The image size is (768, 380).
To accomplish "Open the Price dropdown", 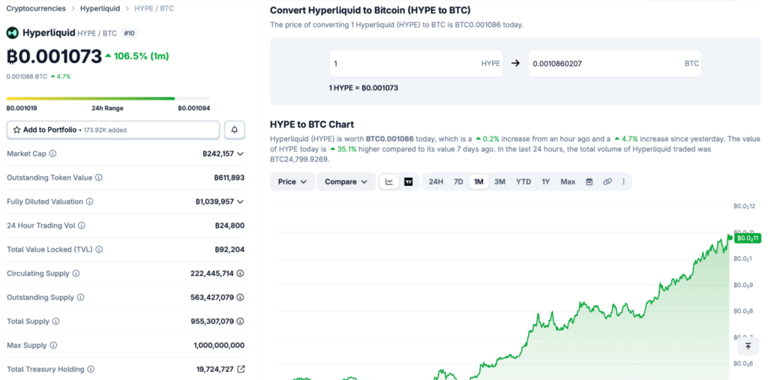I will pyautogui.click(x=292, y=182).
